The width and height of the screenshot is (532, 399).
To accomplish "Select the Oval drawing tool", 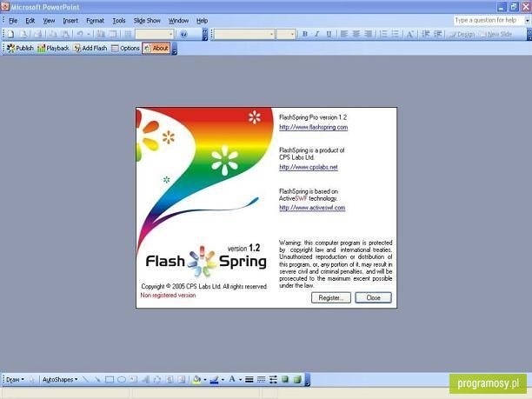I will click(122, 379).
